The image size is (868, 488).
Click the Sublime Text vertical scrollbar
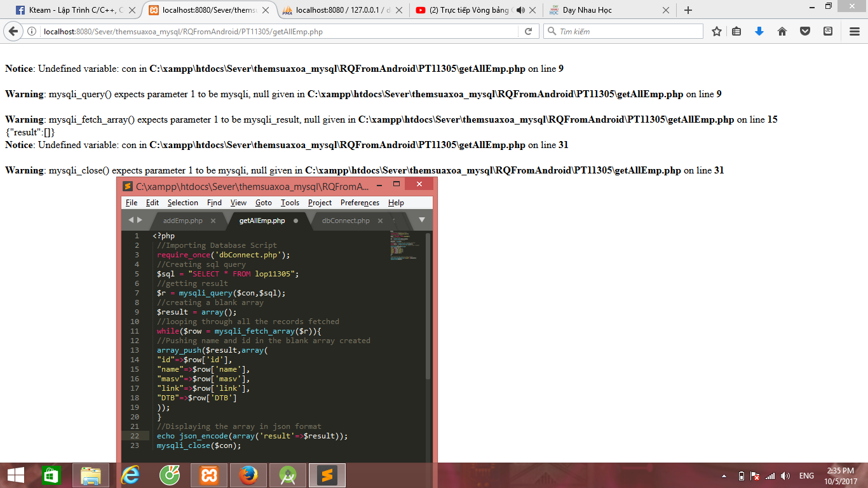[428, 305]
